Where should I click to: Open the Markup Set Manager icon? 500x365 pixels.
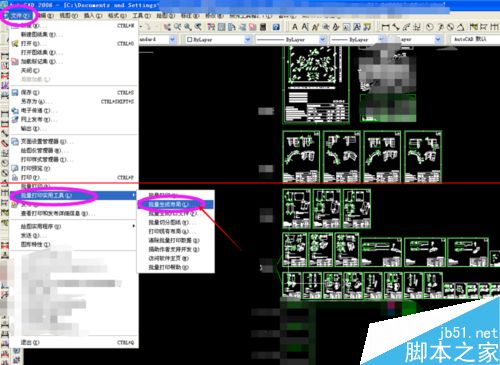(x=252, y=27)
